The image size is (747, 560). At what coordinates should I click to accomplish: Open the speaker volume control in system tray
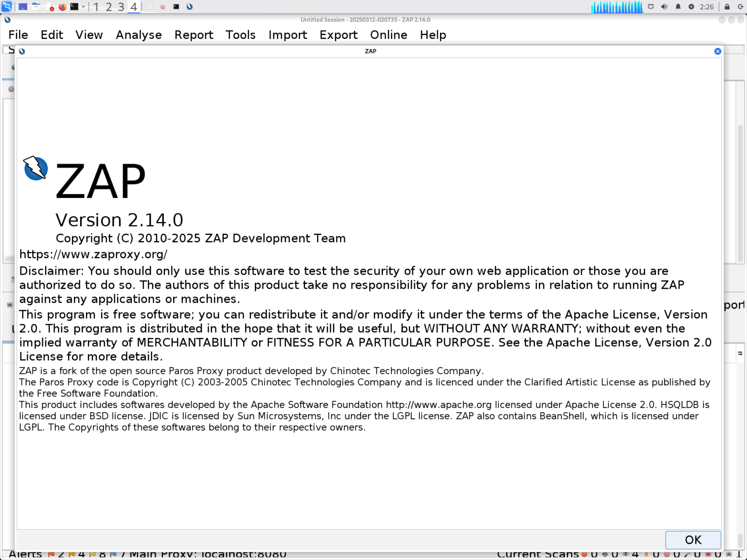tap(664, 6)
